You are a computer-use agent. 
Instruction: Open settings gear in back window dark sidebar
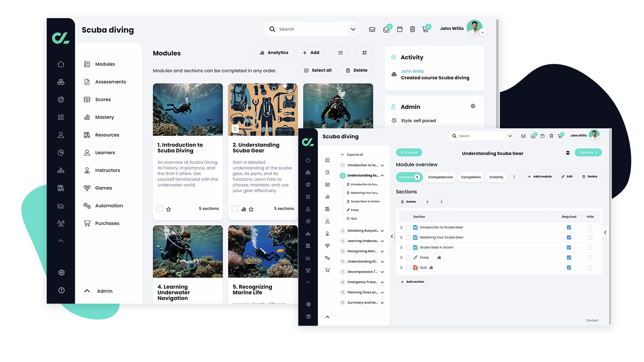61,273
